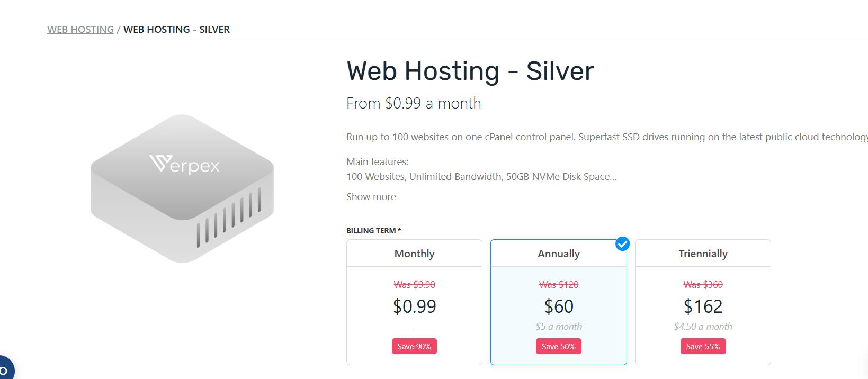Open the chat widget bubble icon
This screenshot has width=868, height=379.
pyautogui.click(x=4, y=369)
